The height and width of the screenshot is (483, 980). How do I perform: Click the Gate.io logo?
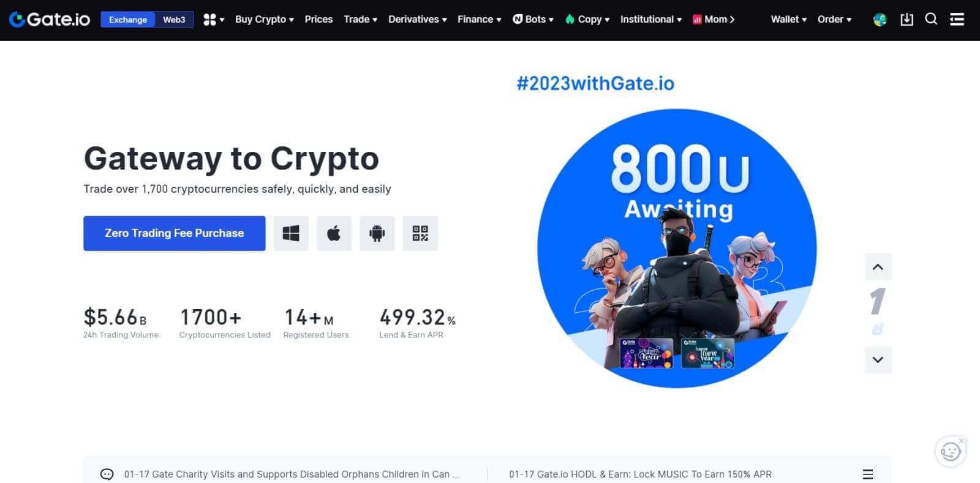pyautogui.click(x=49, y=19)
